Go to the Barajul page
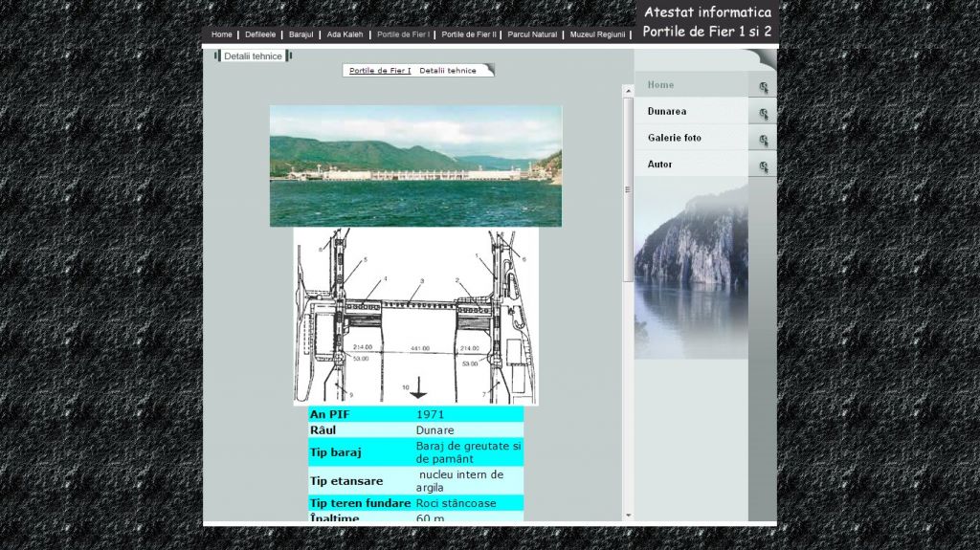The height and width of the screenshot is (550, 980). point(301,34)
